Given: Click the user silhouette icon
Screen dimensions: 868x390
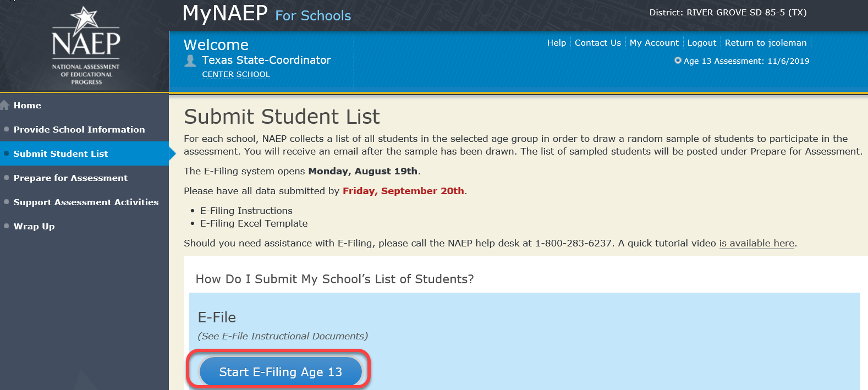Looking at the screenshot, I should [190, 61].
